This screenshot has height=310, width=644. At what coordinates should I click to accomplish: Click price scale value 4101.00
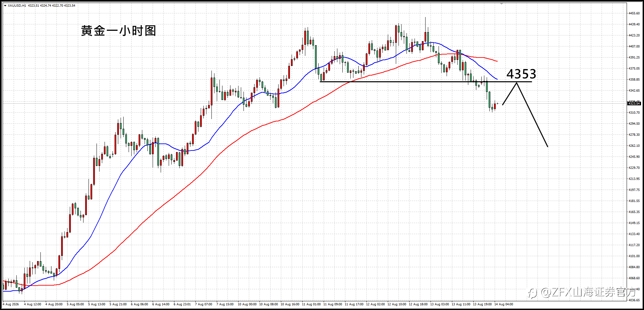point(634,256)
